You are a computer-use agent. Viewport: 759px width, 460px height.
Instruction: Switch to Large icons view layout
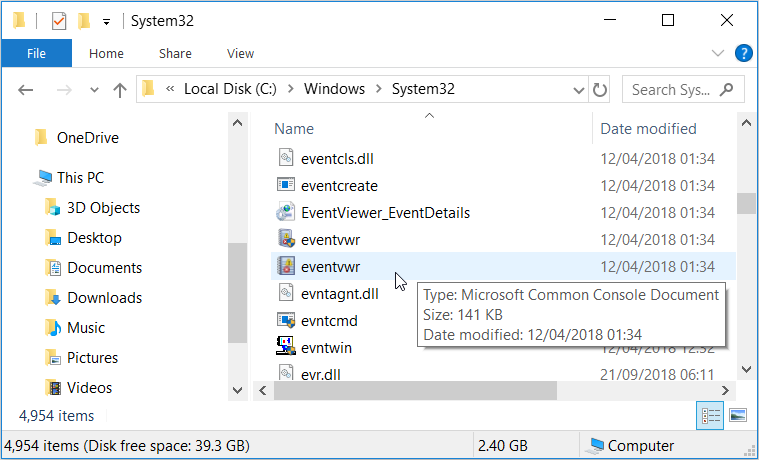[738, 415]
